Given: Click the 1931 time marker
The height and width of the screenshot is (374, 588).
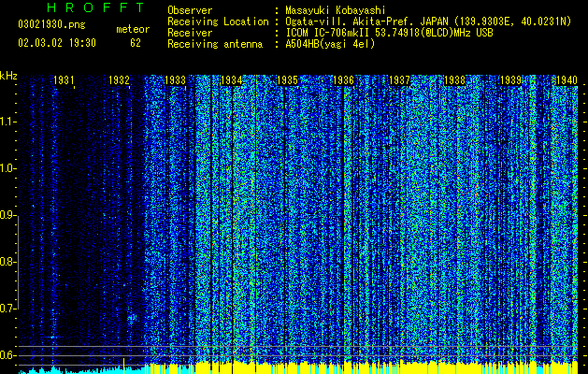Looking at the screenshot, I should point(64,79).
